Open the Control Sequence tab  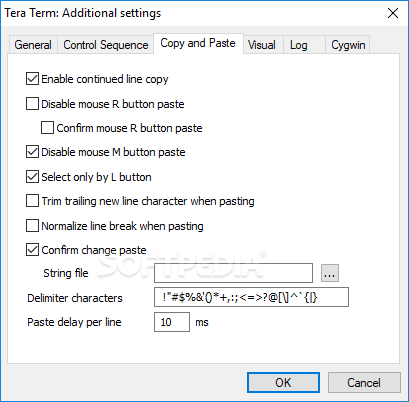pos(106,45)
